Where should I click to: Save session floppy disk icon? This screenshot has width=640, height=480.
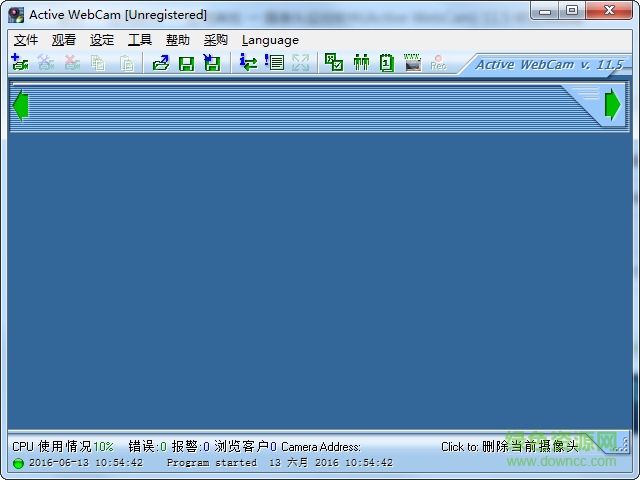pyautogui.click(x=187, y=64)
